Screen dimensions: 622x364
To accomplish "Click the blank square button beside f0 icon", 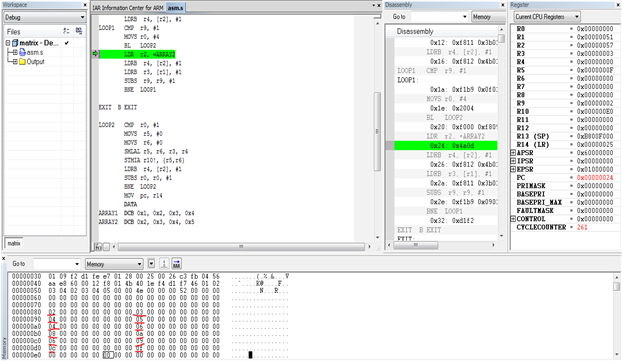I will [106, 247].
